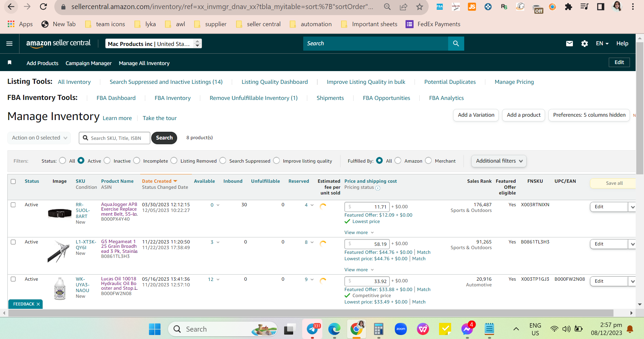
Task: Click the price input for G5 Megameat
Action: (367, 244)
